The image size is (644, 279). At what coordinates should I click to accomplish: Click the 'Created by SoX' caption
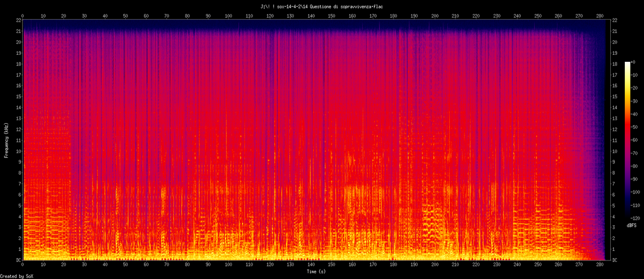pos(17,276)
